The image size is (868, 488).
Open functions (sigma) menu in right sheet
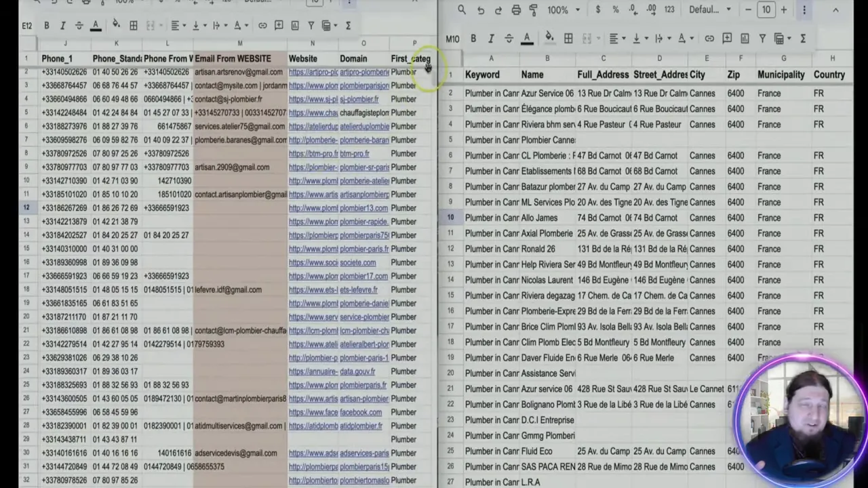click(803, 39)
